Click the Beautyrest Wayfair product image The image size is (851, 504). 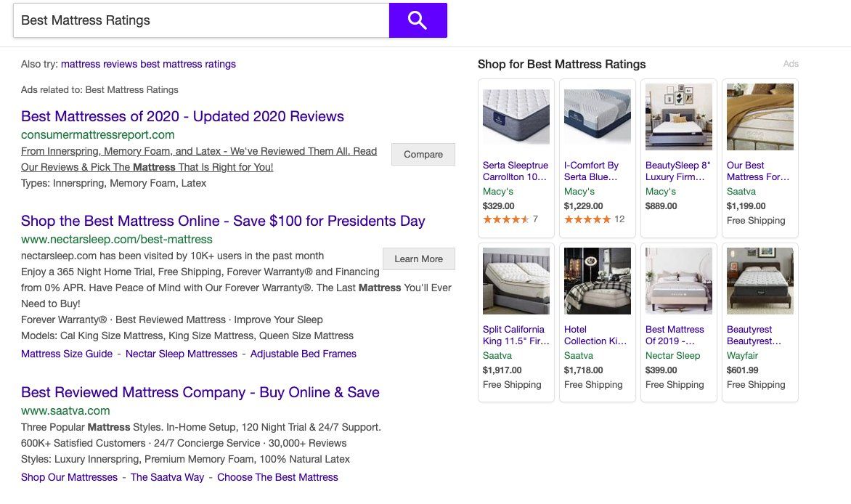point(760,281)
